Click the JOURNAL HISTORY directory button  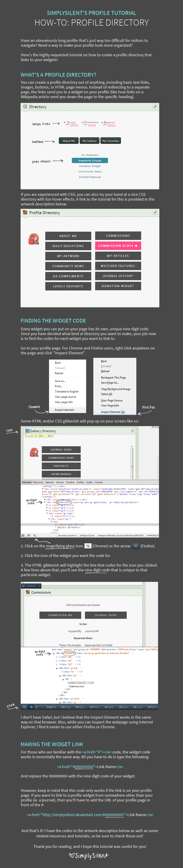point(118,276)
